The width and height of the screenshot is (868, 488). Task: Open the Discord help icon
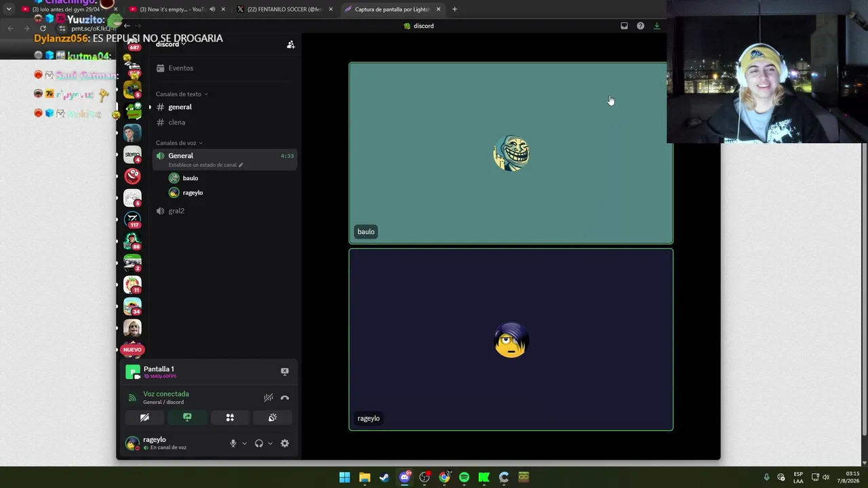640,26
